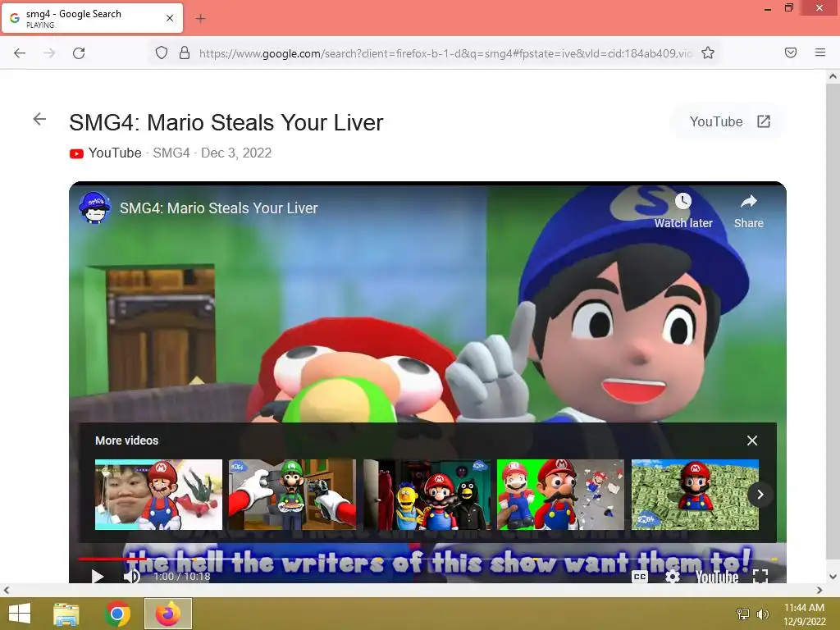Screen dimensions: 840x630
Task: Open the suggested video with Mario and puppets
Action: 427,495
